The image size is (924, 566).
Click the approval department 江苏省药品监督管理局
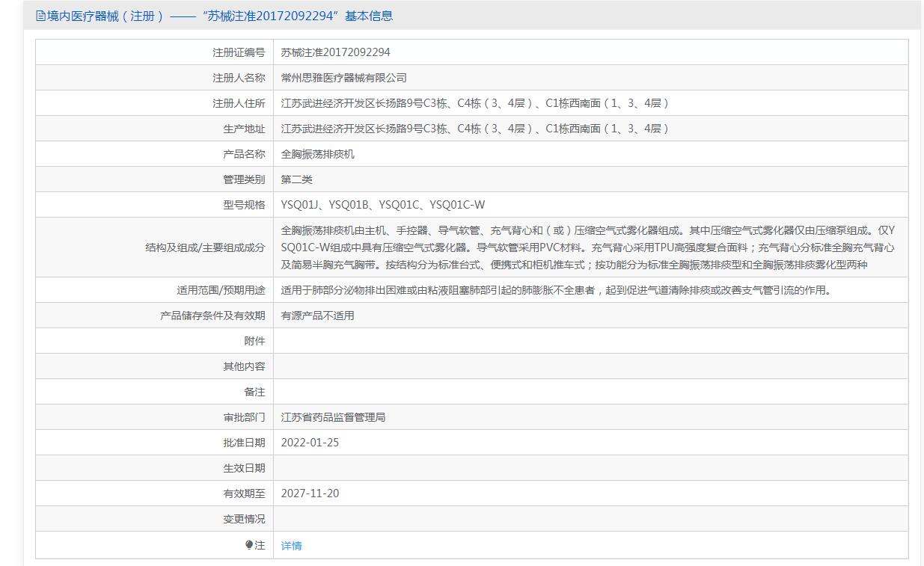[333, 417]
